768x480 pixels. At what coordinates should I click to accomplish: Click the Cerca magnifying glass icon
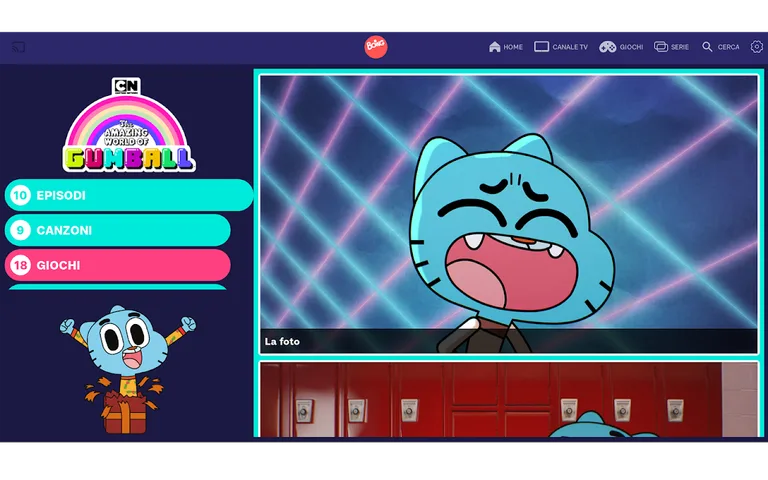[x=707, y=47]
